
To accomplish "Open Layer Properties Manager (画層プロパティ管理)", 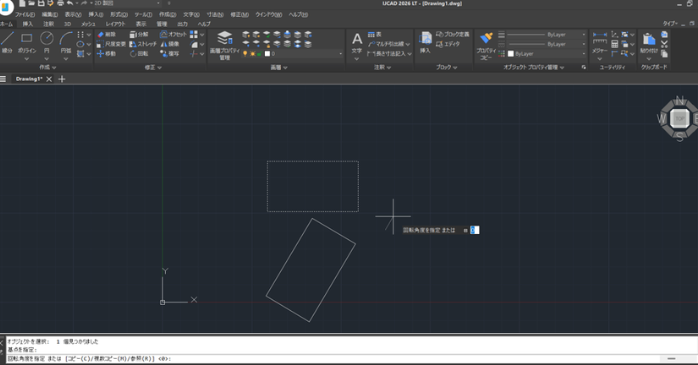I will click(x=225, y=45).
